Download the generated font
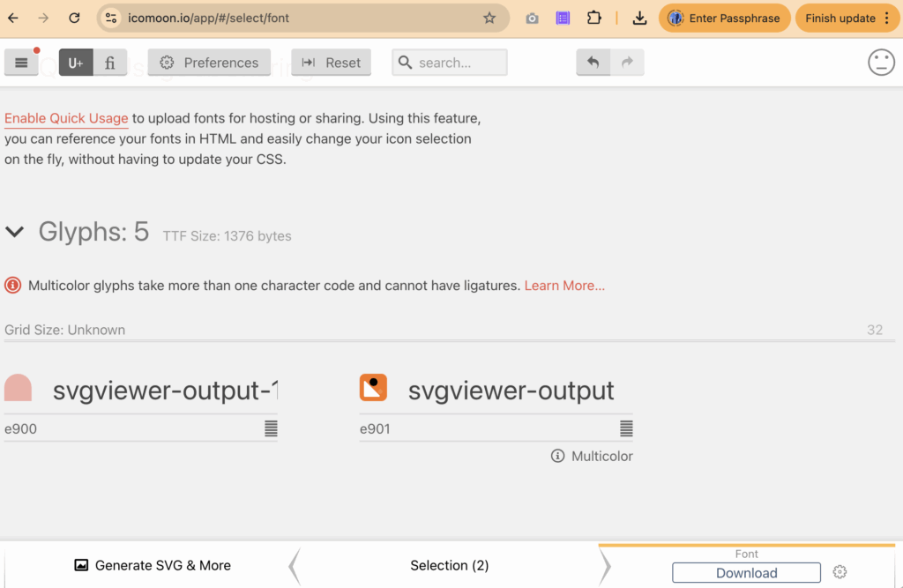This screenshot has height=588, width=903. click(x=746, y=573)
